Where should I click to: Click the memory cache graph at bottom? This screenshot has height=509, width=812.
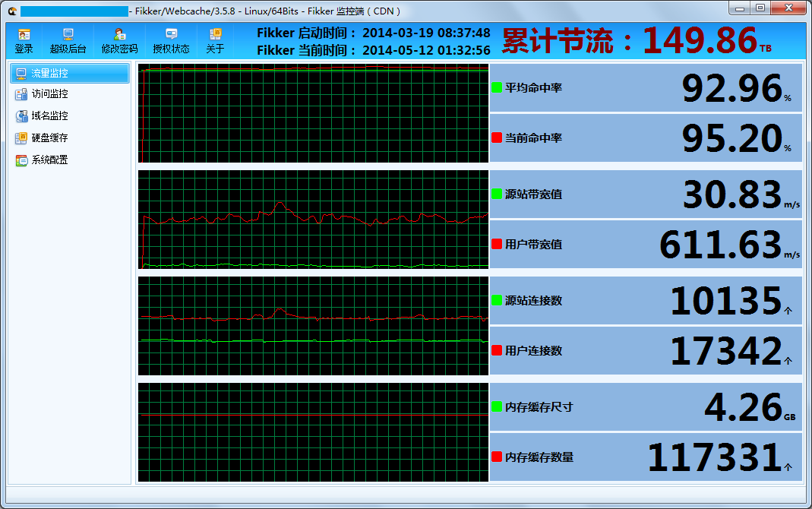click(313, 432)
